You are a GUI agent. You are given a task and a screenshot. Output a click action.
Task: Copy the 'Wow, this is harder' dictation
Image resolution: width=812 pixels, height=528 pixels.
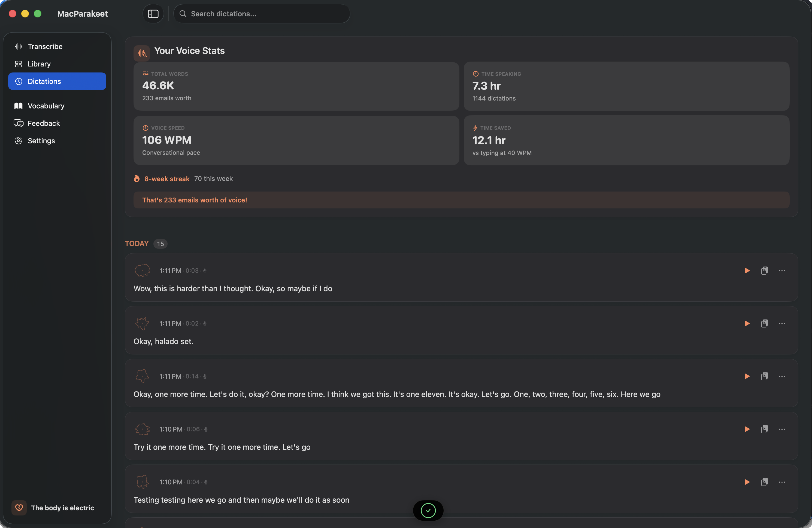point(765,271)
